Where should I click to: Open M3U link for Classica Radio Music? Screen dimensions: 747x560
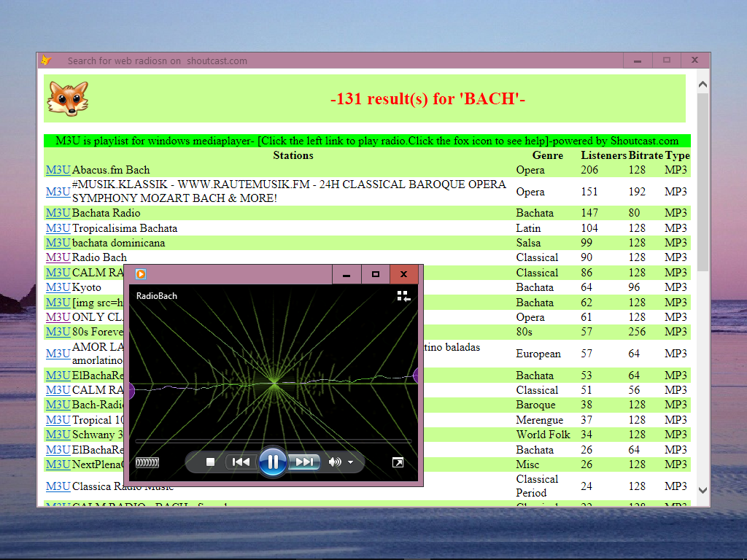[x=58, y=486]
